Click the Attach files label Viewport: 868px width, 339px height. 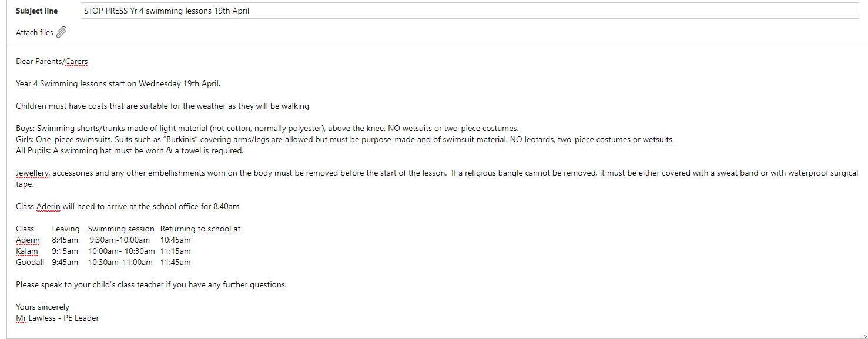click(x=35, y=33)
